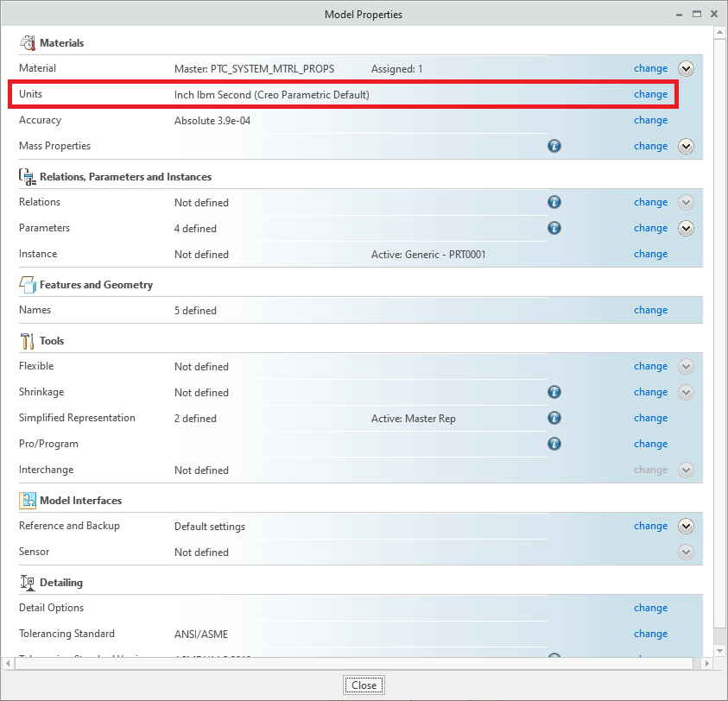Click the Shrinkage info icon
Viewport: 728px width, 701px height.
(x=554, y=392)
